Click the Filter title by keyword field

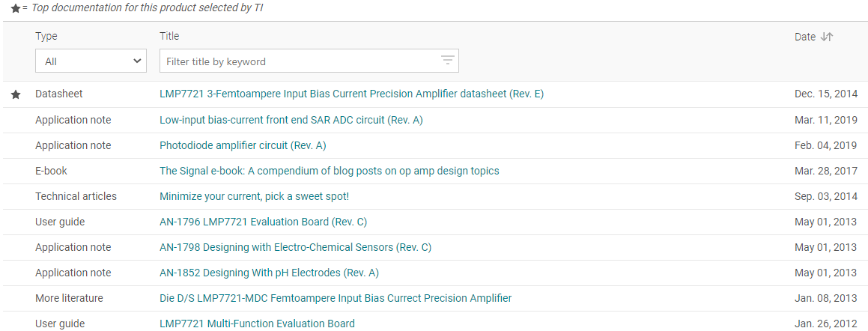300,61
